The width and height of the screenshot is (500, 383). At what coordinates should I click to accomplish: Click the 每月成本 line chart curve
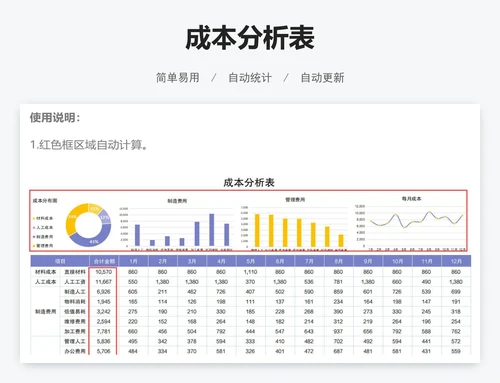pos(417,219)
